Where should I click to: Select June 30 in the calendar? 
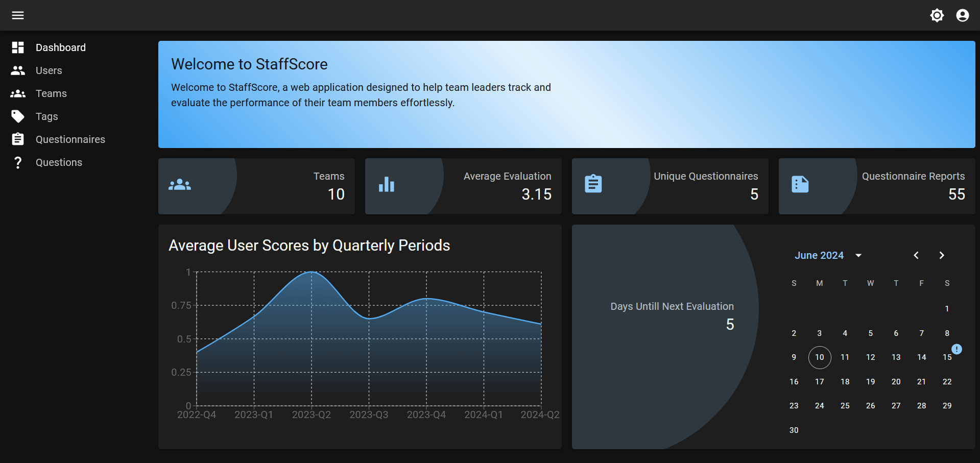[x=794, y=430]
